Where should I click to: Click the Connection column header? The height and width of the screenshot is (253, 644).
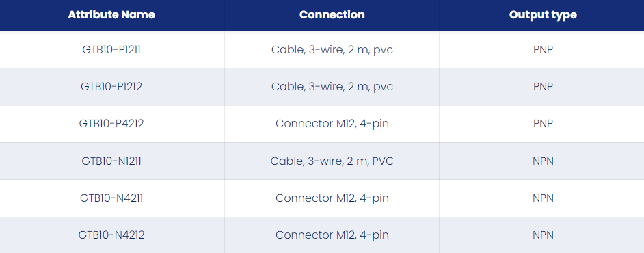[332, 15]
